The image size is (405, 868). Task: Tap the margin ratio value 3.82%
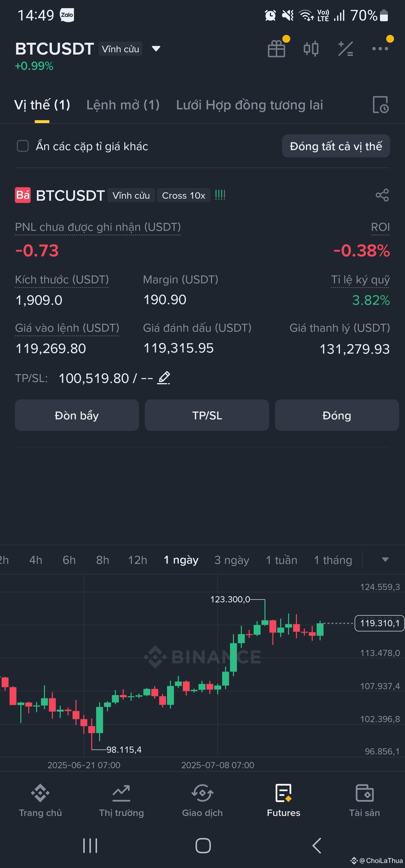click(x=371, y=300)
